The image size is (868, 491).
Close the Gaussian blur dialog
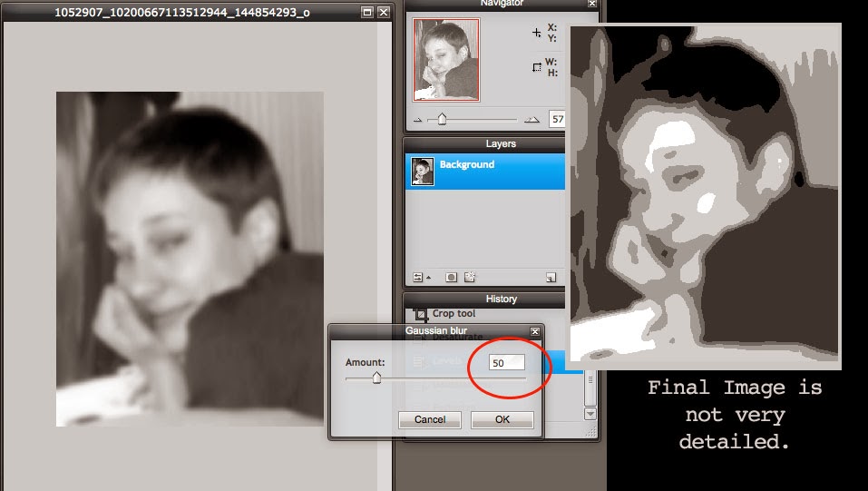[x=535, y=331]
